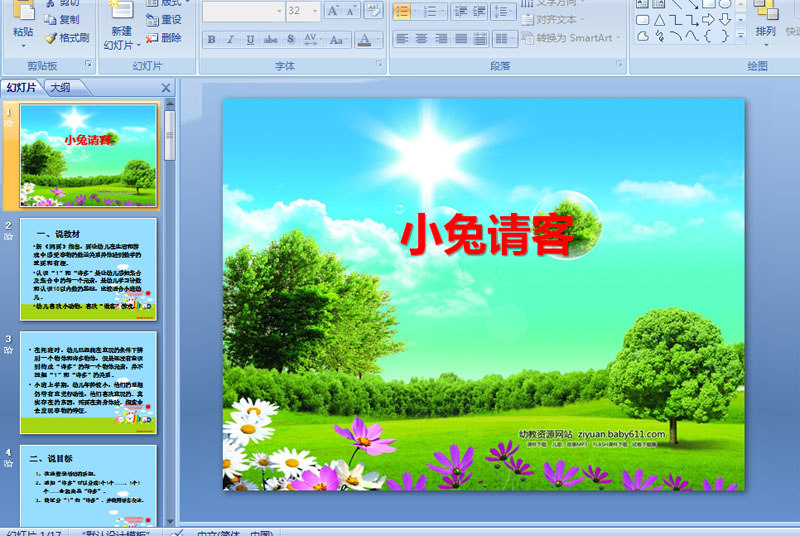Select slide 1 thumbnail 小兔请客
Screen dimensions: 800x536
tap(88, 156)
